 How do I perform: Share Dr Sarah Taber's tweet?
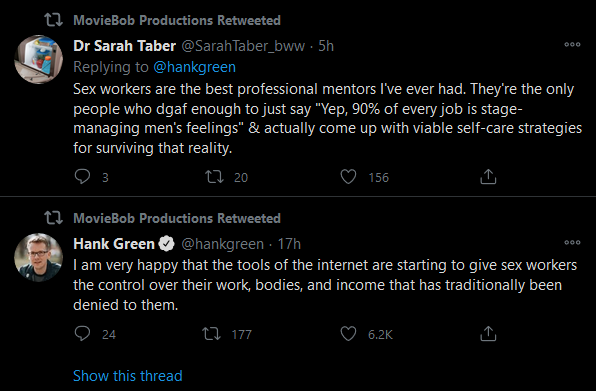[x=488, y=177]
